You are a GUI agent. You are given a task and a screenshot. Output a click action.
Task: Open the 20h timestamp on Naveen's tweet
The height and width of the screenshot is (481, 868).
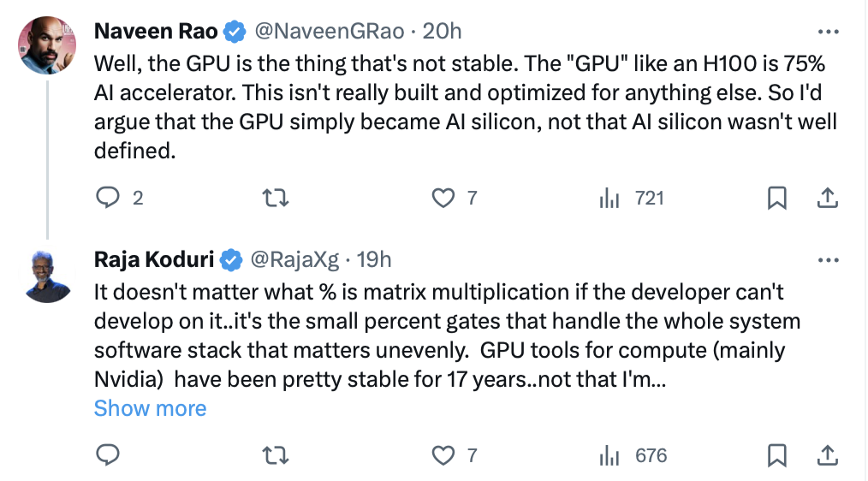pos(443,32)
